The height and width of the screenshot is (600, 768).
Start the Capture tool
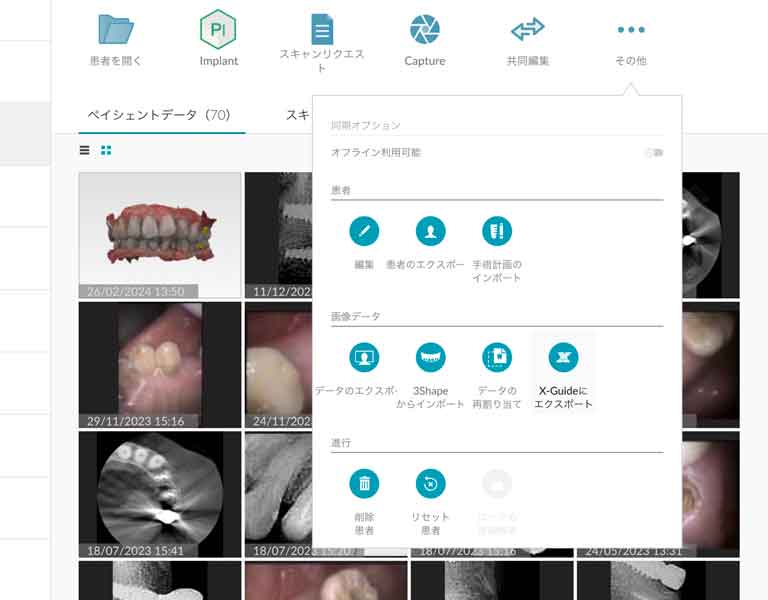point(424,30)
